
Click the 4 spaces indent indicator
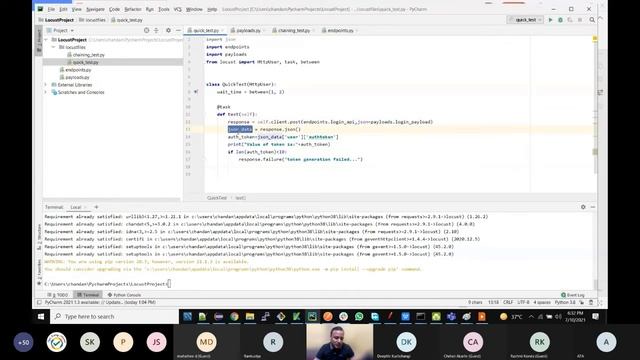click(x=542, y=302)
